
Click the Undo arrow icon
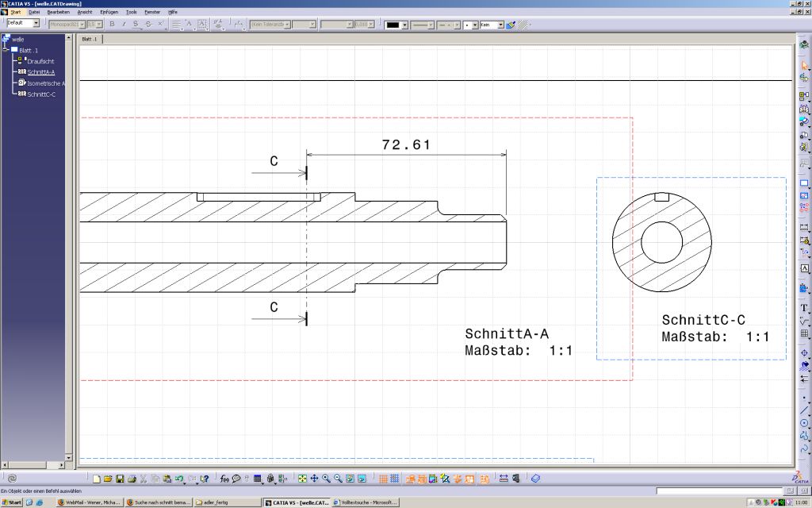click(179, 479)
